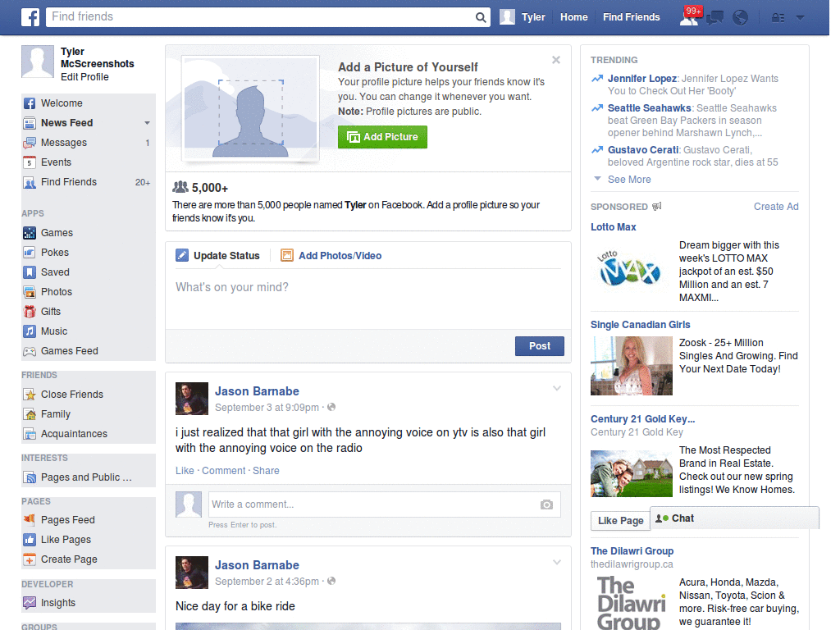Image resolution: width=840 pixels, height=630 pixels.
Task: Click the Music app icon
Action: (x=30, y=331)
